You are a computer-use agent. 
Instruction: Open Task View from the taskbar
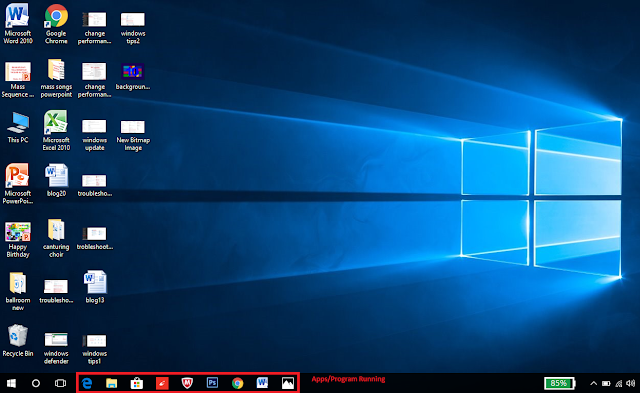coord(60,383)
